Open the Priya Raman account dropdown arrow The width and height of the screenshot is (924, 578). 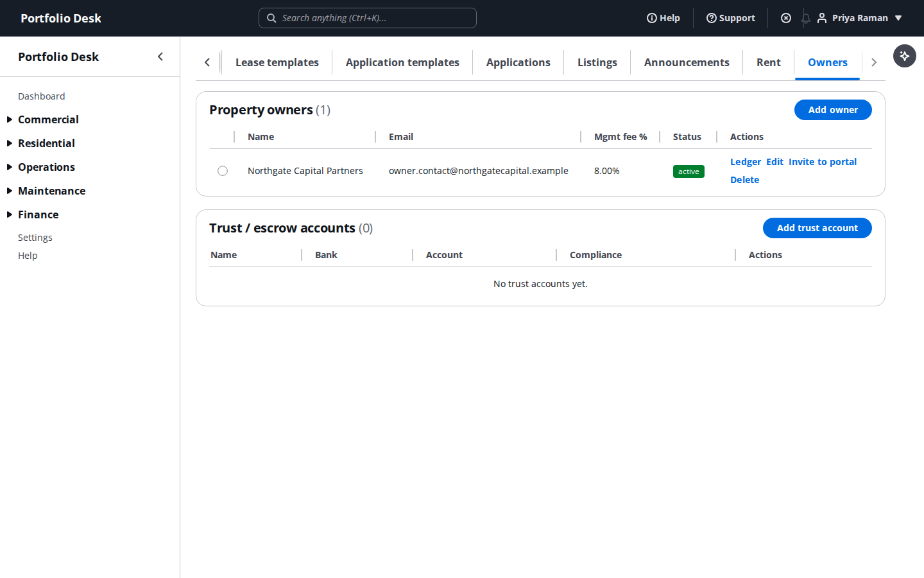pyautogui.click(x=898, y=18)
